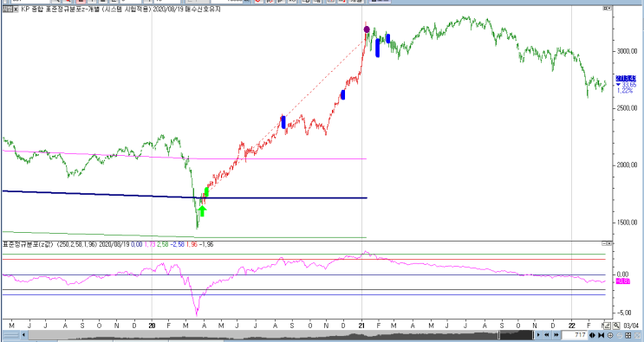Click the four-square grid layout icon
The height and width of the screenshot is (342, 644).
coord(628,335)
